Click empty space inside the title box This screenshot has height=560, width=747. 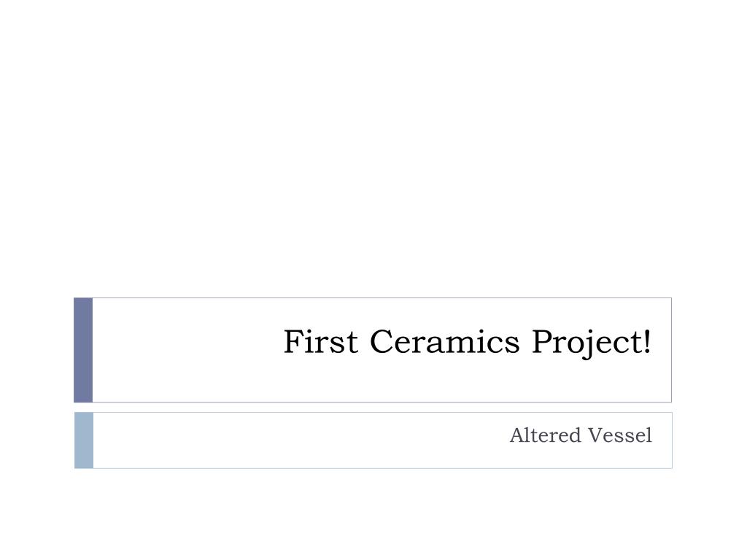click(186, 350)
